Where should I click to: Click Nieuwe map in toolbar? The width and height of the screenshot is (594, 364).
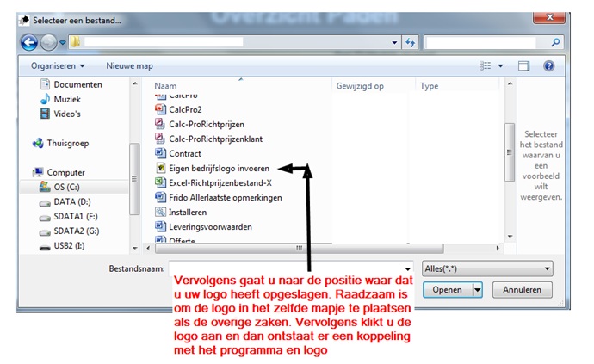tap(129, 65)
